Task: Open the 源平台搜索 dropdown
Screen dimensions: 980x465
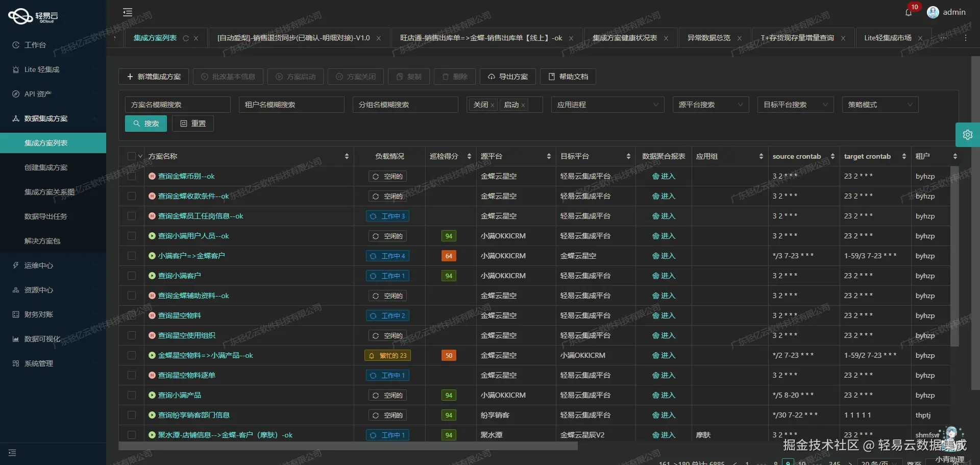Action: point(710,105)
